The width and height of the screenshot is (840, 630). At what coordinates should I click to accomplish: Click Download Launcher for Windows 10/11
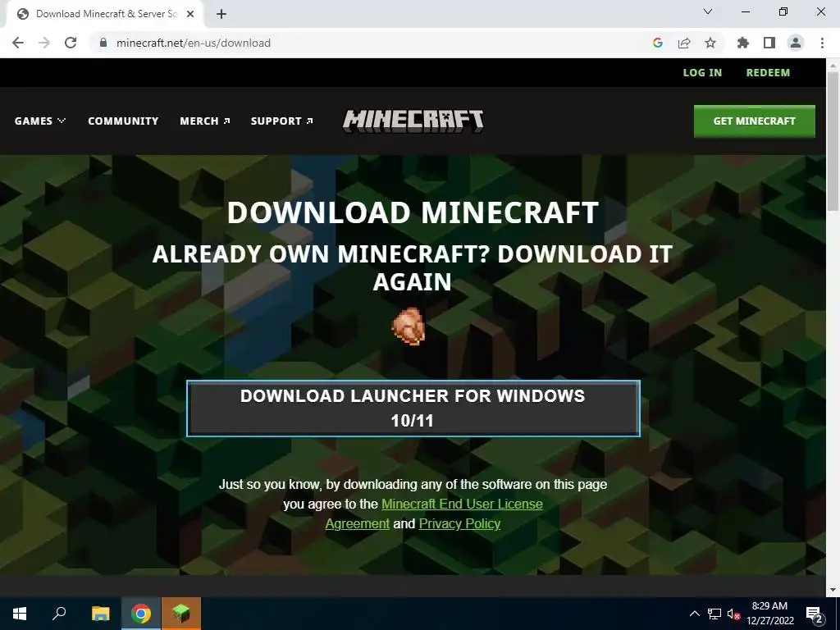[413, 409]
